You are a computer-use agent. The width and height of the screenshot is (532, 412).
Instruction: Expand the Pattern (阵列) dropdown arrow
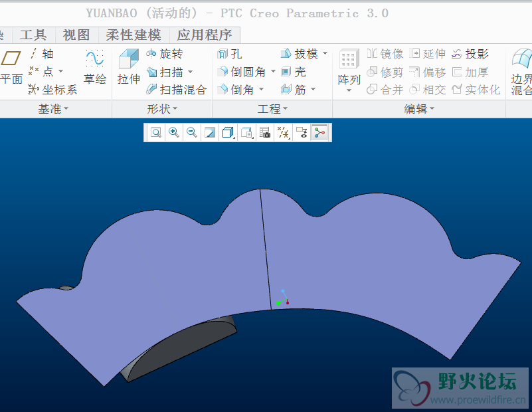349,90
